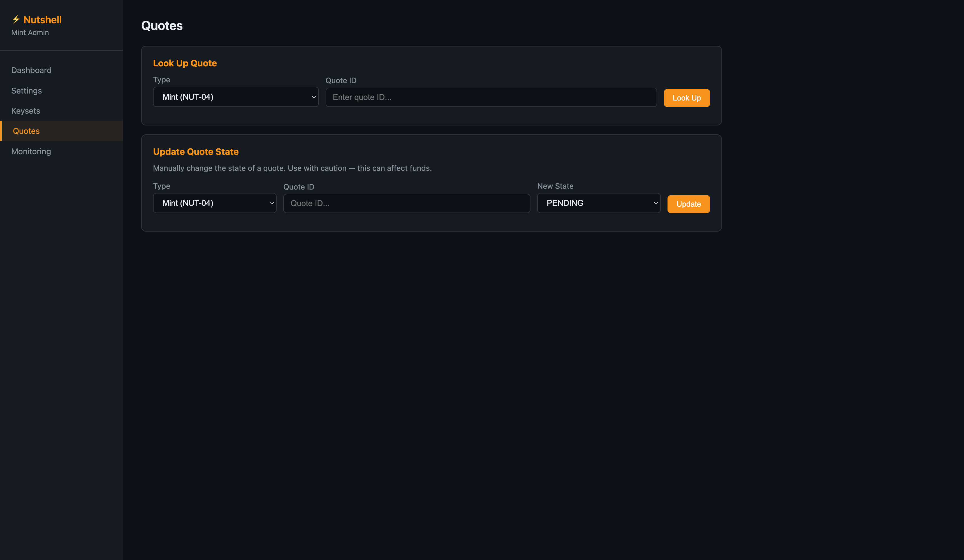This screenshot has width=964, height=560.
Task: Click chevron arrow on Update Type select
Action: 272,203
